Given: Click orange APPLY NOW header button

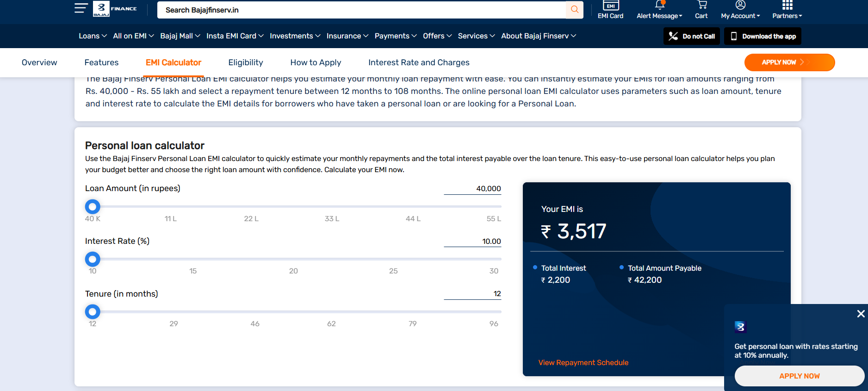Looking at the screenshot, I should (x=789, y=62).
